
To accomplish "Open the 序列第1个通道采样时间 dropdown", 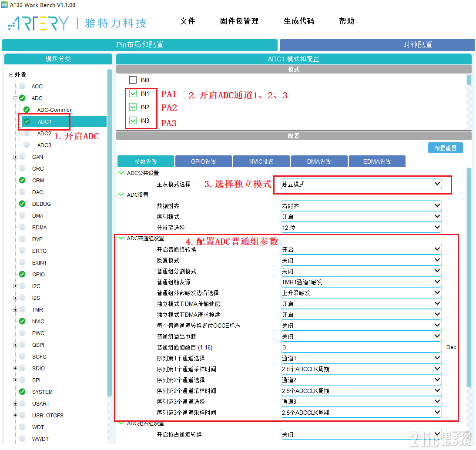I will [361, 369].
